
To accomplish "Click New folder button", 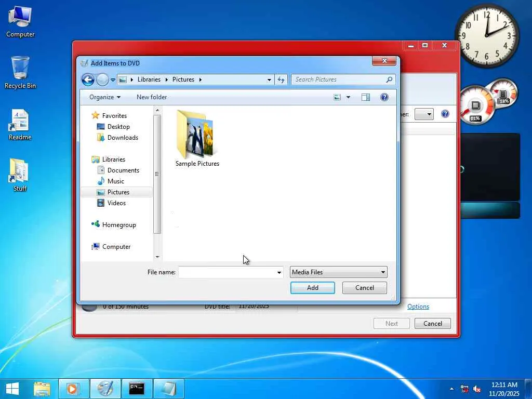I will pos(152,97).
